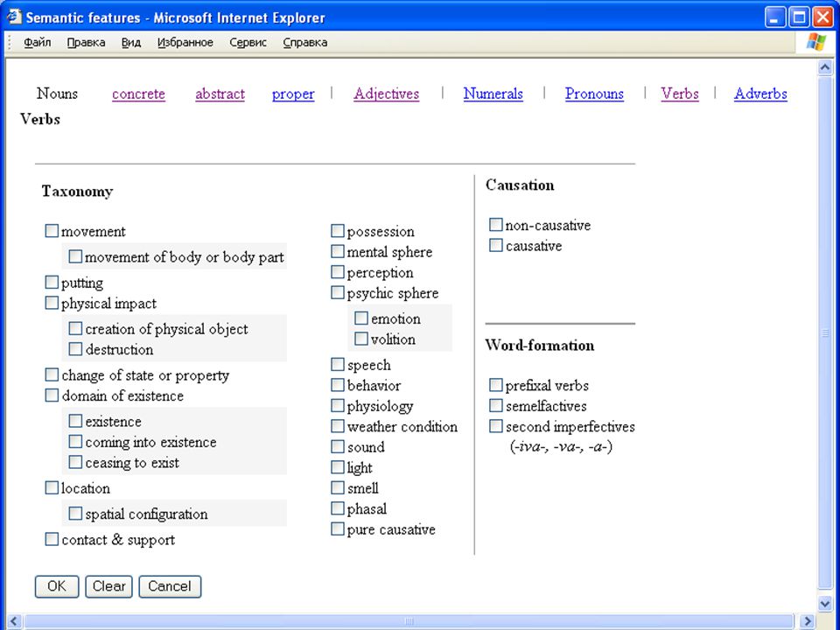Go to the Adjectives link
Viewport: 840px width, 630px height.
386,94
